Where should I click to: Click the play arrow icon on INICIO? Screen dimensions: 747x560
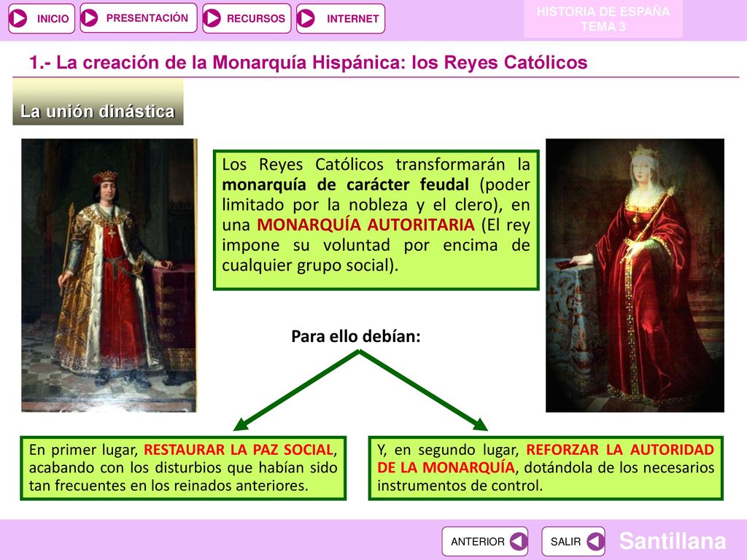(19, 18)
